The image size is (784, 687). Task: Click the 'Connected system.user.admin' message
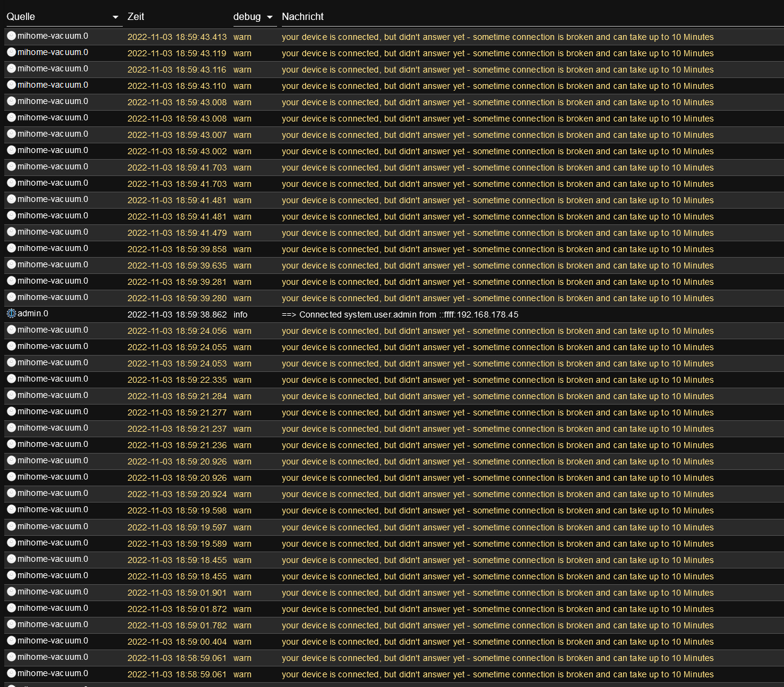pyautogui.click(x=400, y=314)
